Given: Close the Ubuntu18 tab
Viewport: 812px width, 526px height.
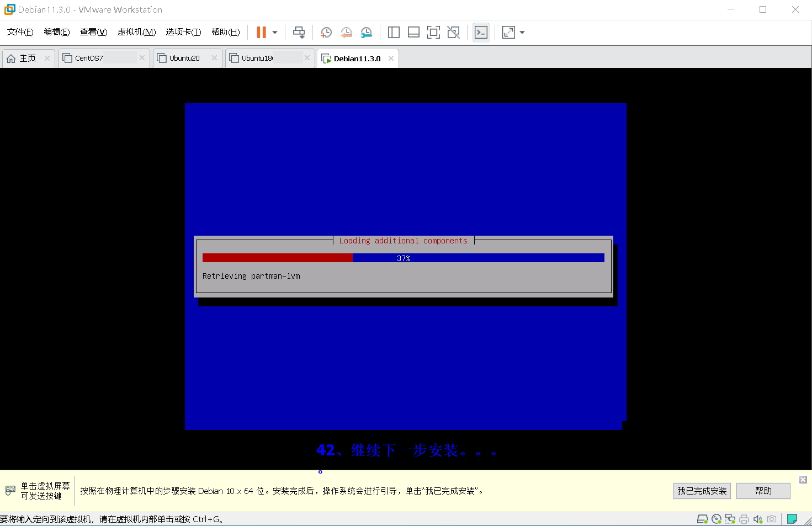Looking at the screenshot, I should (x=307, y=58).
